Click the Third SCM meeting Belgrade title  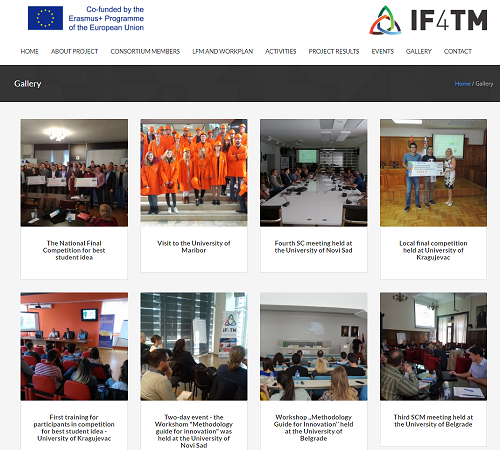tap(433, 421)
